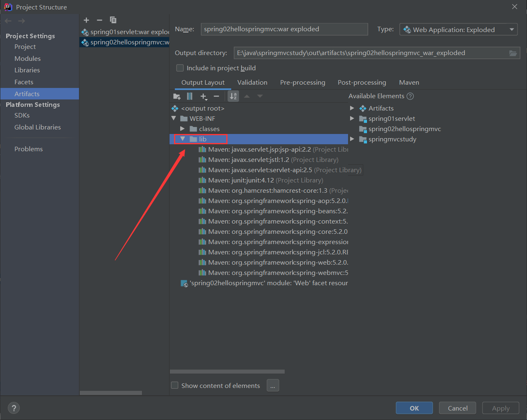Add a new artifact with the plus icon

(86, 20)
